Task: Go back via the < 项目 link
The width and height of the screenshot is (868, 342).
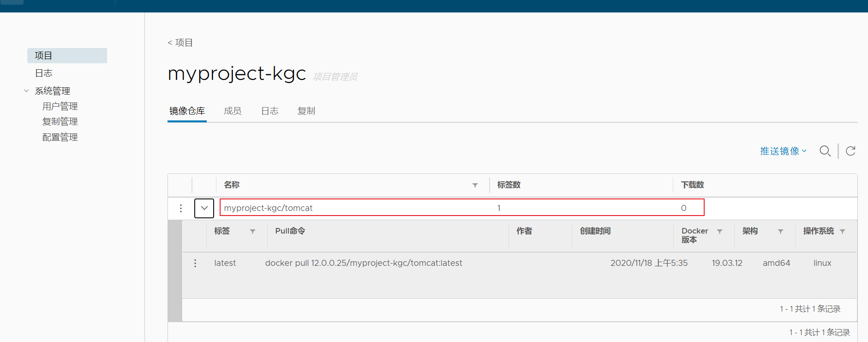Action: 180,42
